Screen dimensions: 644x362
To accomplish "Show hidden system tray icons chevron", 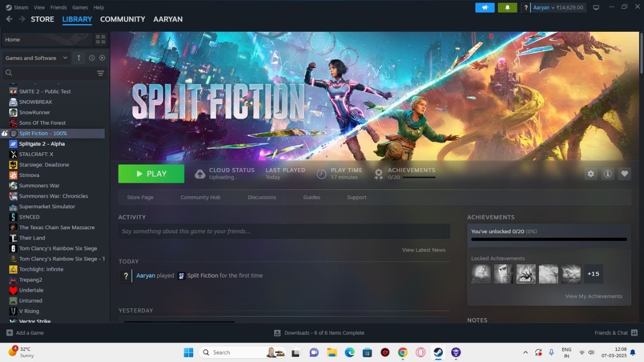I will [525, 352].
